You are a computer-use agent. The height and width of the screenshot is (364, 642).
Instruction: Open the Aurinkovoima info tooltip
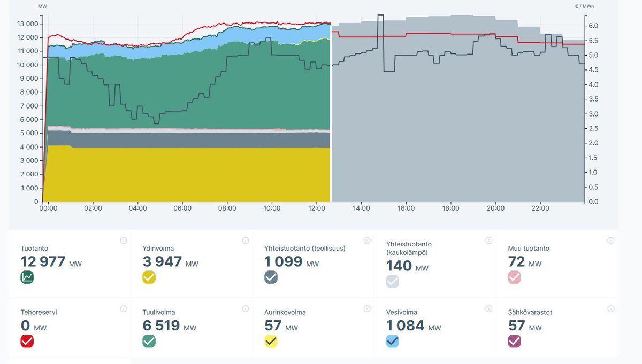click(x=367, y=308)
